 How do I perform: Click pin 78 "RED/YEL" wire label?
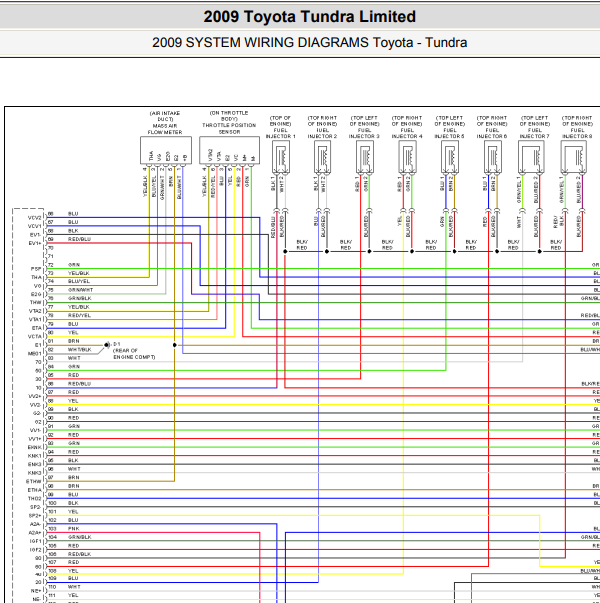79,315
